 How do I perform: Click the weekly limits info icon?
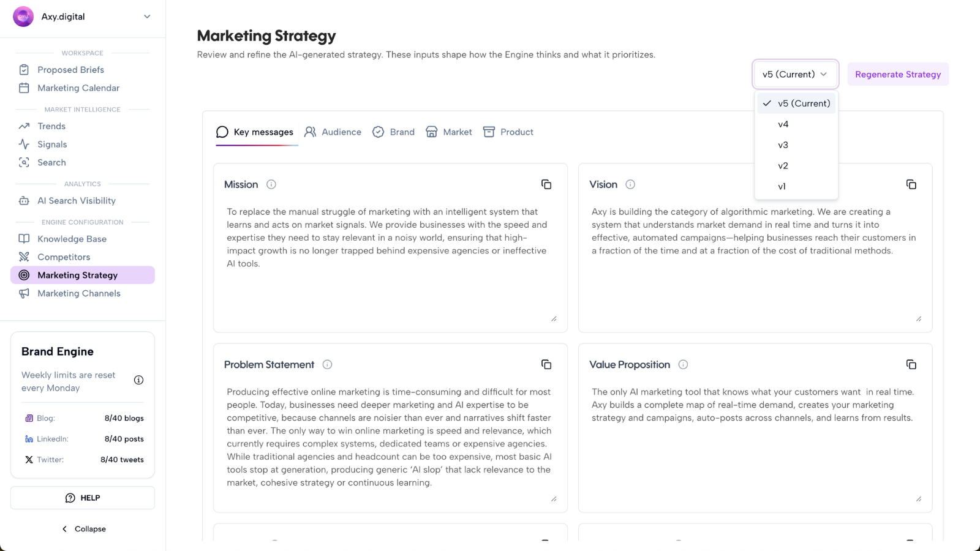pyautogui.click(x=139, y=380)
